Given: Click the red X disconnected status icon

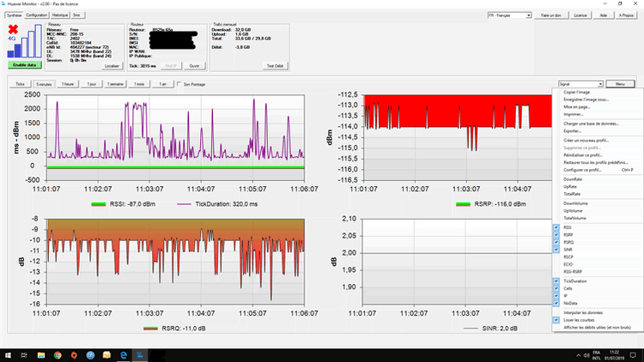Looking at the screenshot, I should click(13, 29).
